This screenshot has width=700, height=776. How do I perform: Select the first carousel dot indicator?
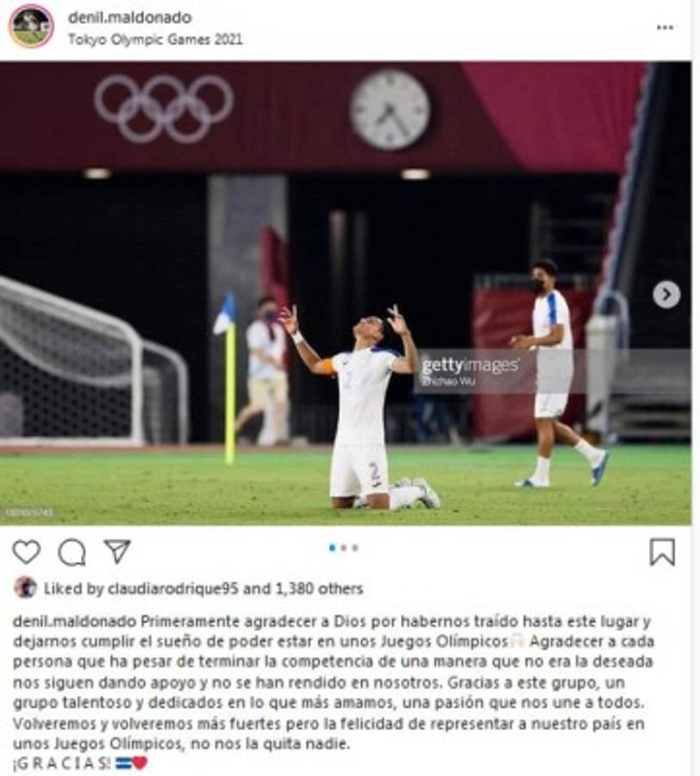tap(333, 548)
